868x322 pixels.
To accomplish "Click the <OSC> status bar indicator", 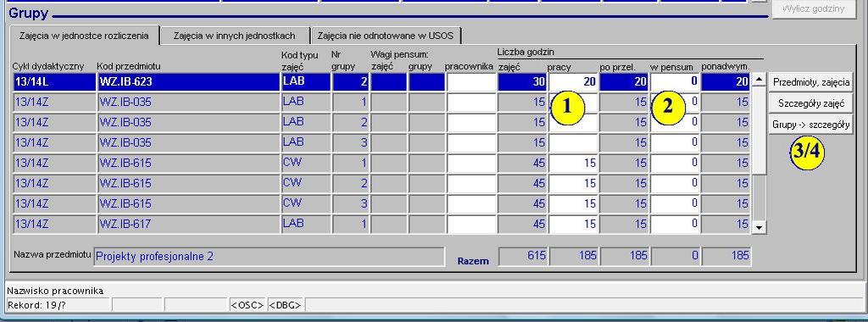I will pos(247,304).
